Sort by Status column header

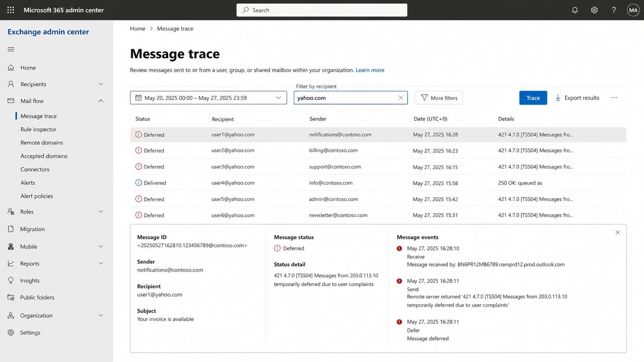(x=143, y=119)
